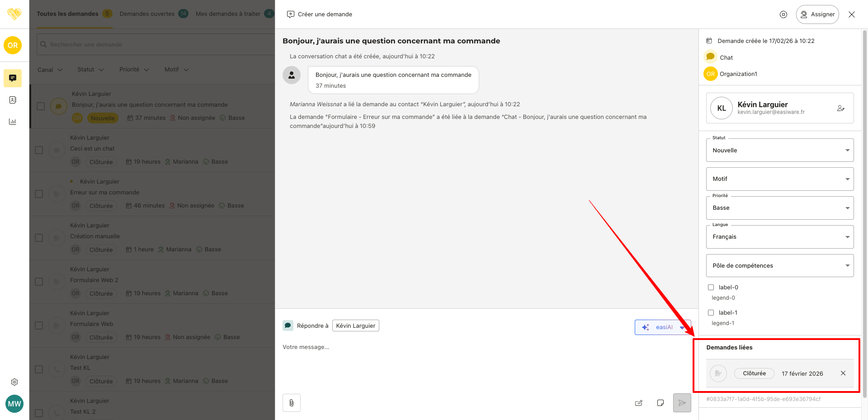Expand the Statut dropdown showing Nouvelle
The width and height of the screenshot is (868, 420).
779,151
